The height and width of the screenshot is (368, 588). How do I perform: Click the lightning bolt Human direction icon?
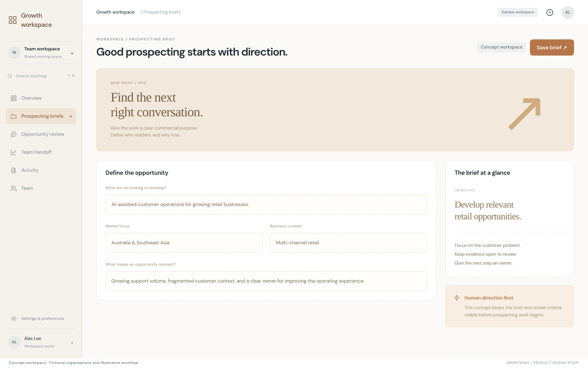click(457, 298)
